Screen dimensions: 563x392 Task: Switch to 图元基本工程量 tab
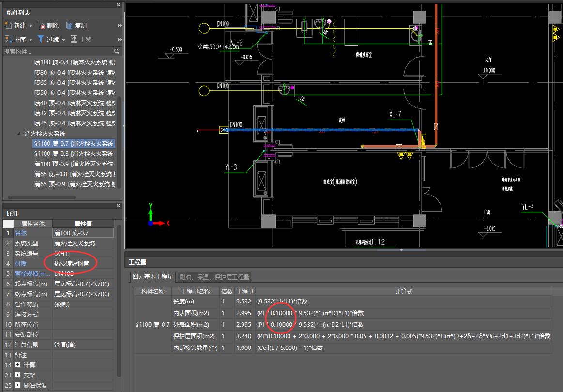[x=153, y=277]
